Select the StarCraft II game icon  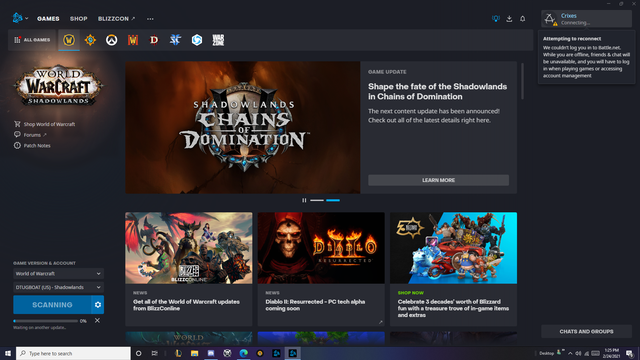click(176, 40)
